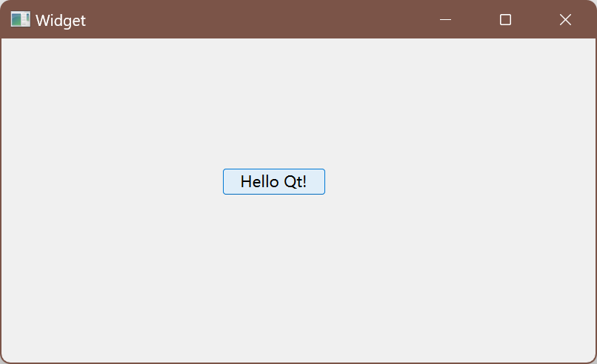The image size is (597, 364).
Task: Select the app icon next to Widget title
Action: coord(21,19)
